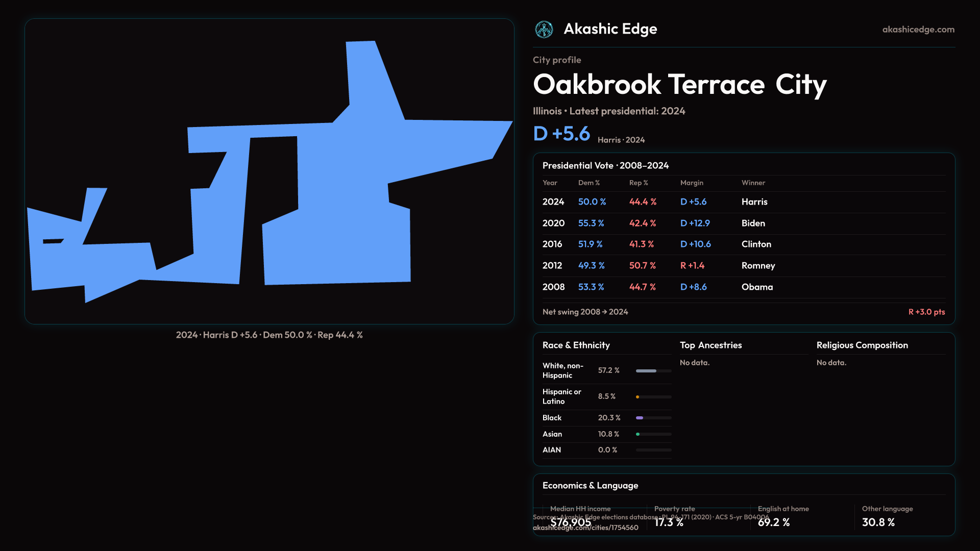Click the Akashic Edge logo icon

pos(544,30)
